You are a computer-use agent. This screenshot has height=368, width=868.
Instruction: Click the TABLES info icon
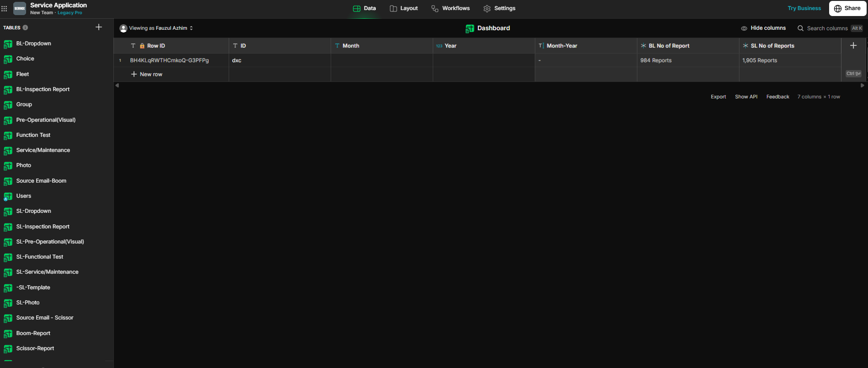click(x=25, y=27)
